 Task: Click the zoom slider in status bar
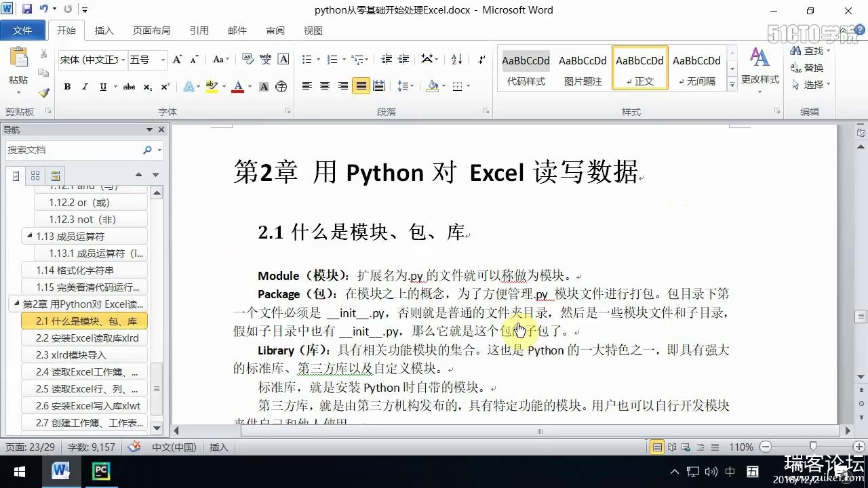812,447
